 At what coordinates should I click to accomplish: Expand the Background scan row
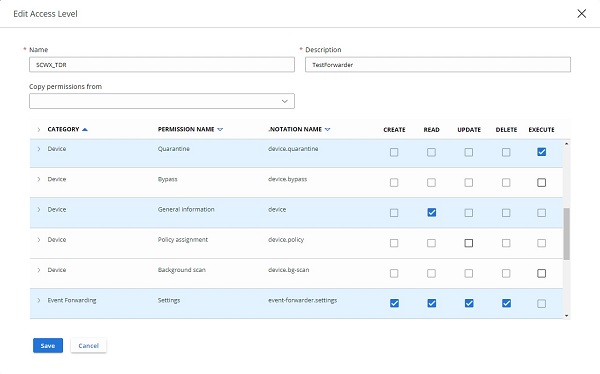point(39,270)
